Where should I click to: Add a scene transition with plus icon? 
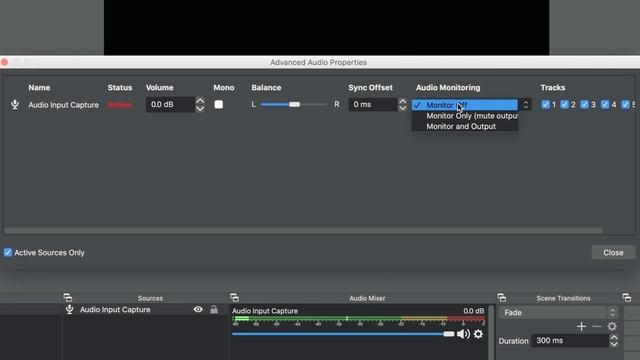pos(582,326)
